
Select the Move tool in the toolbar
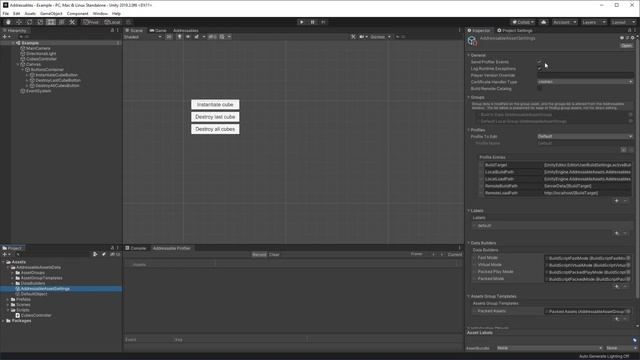[x=19, y=22]
